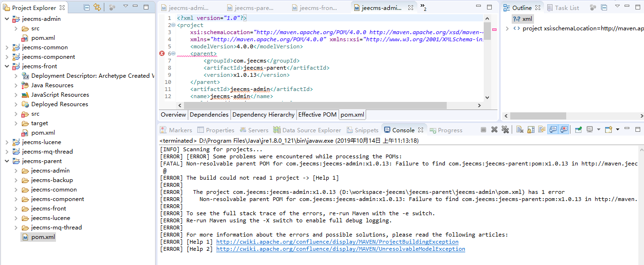Open the Markers view tab
Screen dimensions: 644x265
point(176,130)
